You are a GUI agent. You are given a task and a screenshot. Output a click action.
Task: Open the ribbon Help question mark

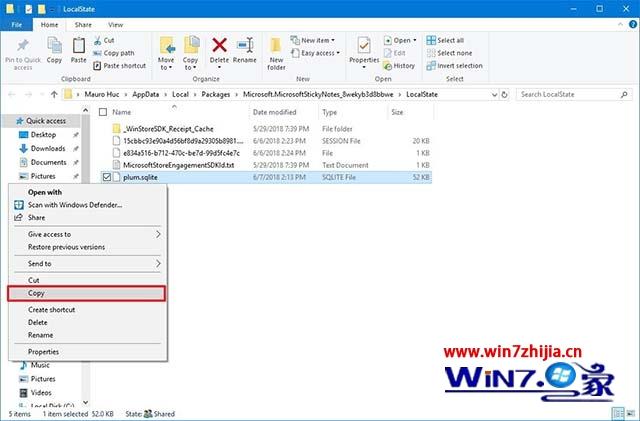click(x=633, y=25)
